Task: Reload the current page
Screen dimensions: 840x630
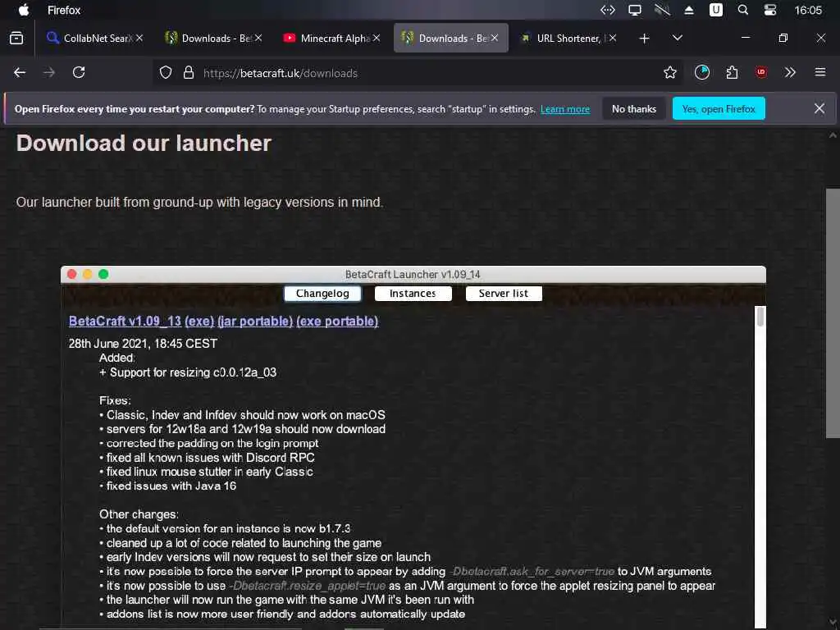Action: click(79, 72)
